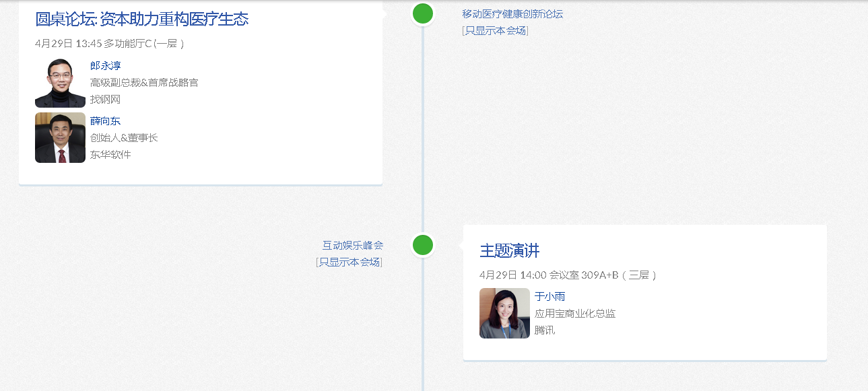Viewport: 868px width, 391px height.
Task: Click the 4月29日 14:00 会议室 309A+B time line
Action: click(x=568, y=275)
